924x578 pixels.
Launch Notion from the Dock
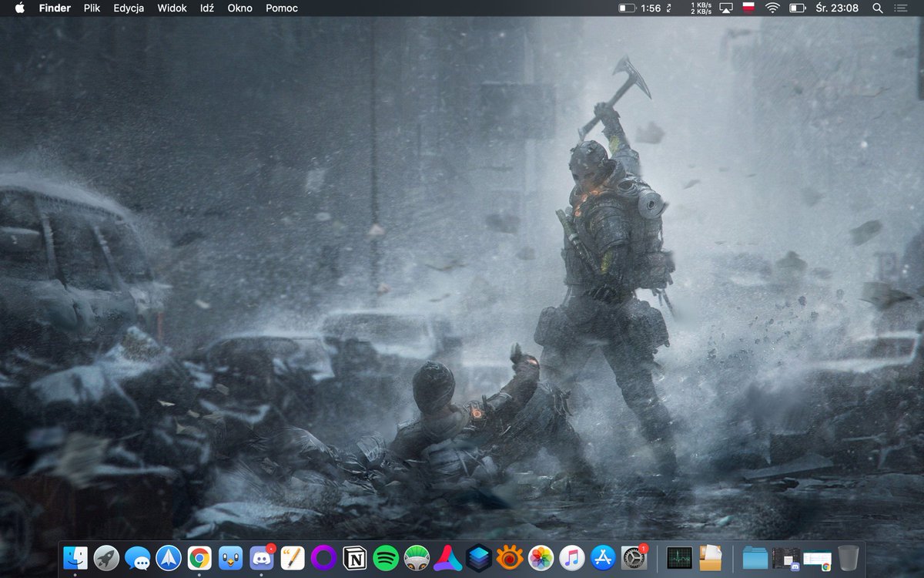tap(355, 557)
